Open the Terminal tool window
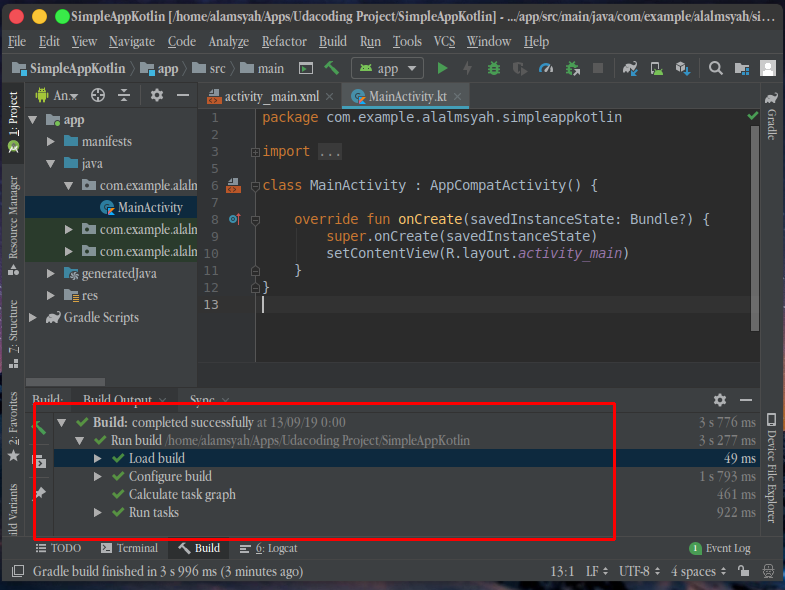Screen dimensions: 785x590 129,548
